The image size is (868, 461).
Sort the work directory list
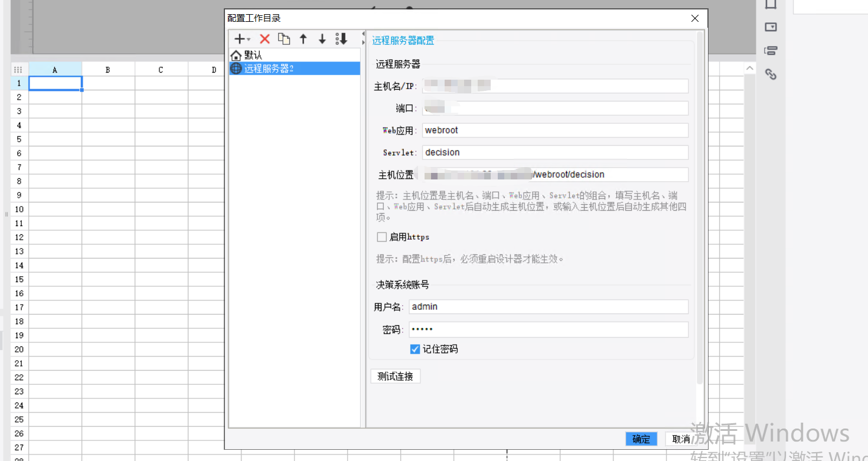tap(341, 39)
